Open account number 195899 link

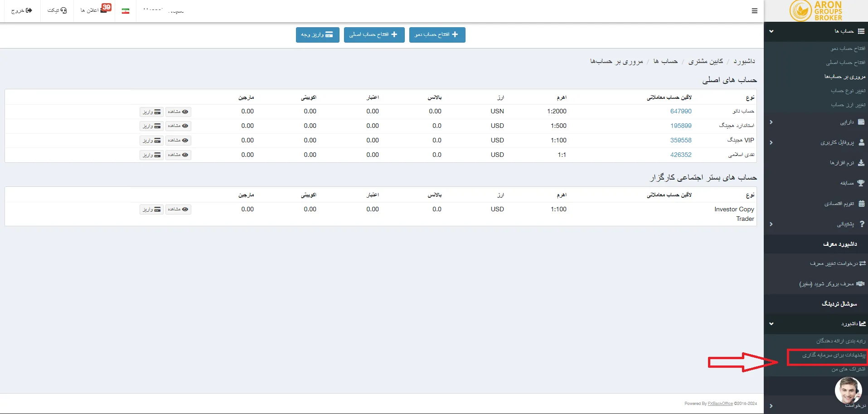pos(680,126)
